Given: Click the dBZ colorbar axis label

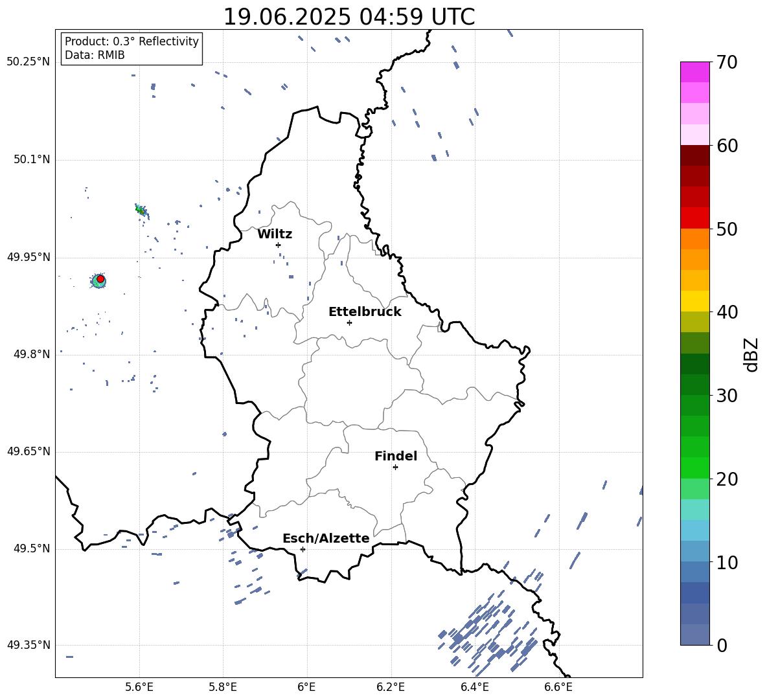Looking at the screenshot, I should (x=752, y=354).
